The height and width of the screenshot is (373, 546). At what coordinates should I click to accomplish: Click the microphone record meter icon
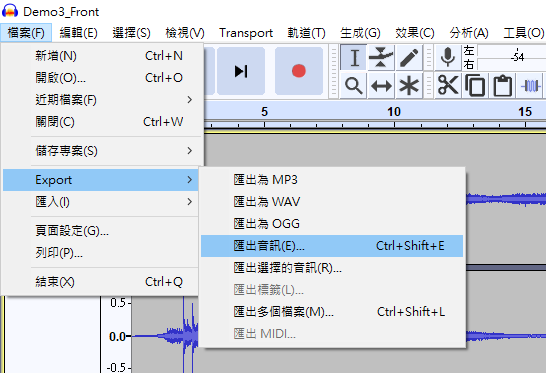point(448,57)
